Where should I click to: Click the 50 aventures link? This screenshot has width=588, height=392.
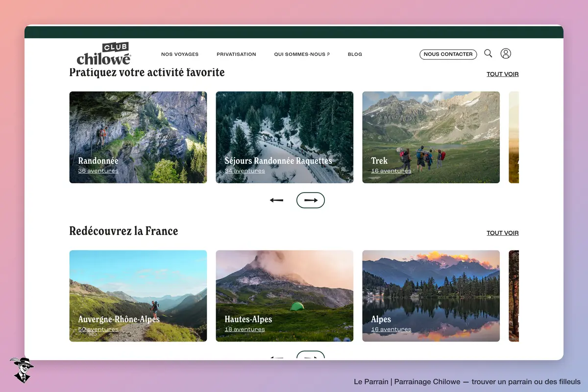tap(98, 330)
